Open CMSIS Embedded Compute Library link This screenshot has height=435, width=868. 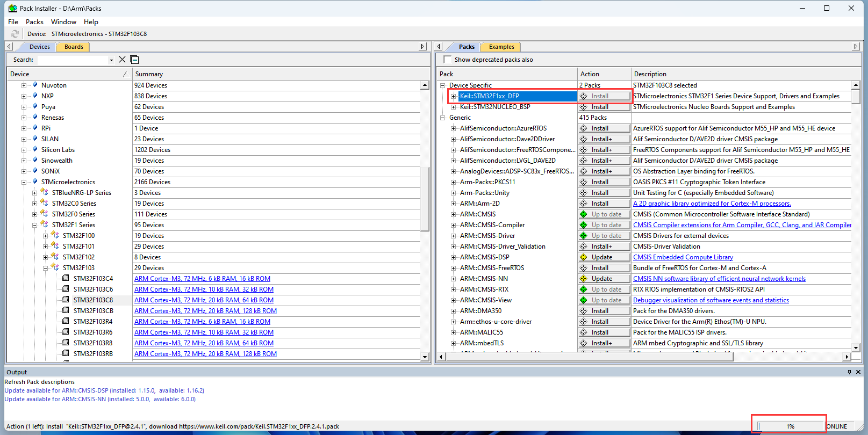point(683,257)
